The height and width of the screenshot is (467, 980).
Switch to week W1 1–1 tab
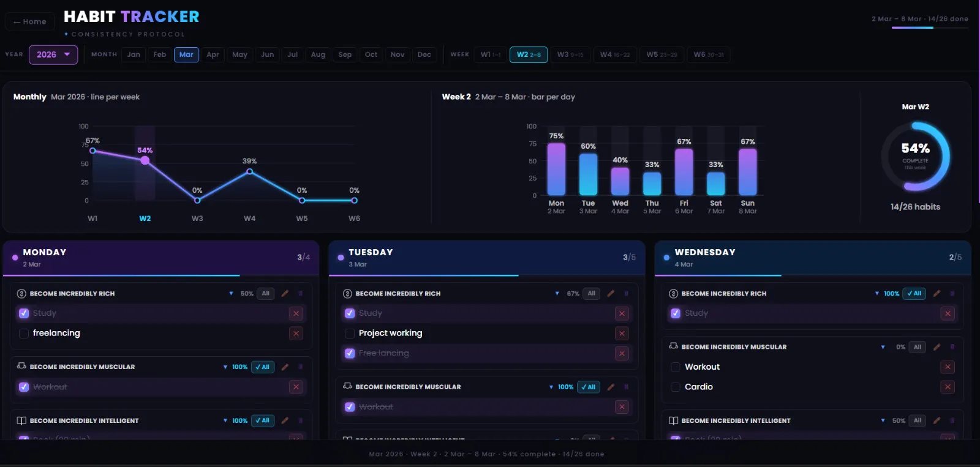click(x=491, y=54)
